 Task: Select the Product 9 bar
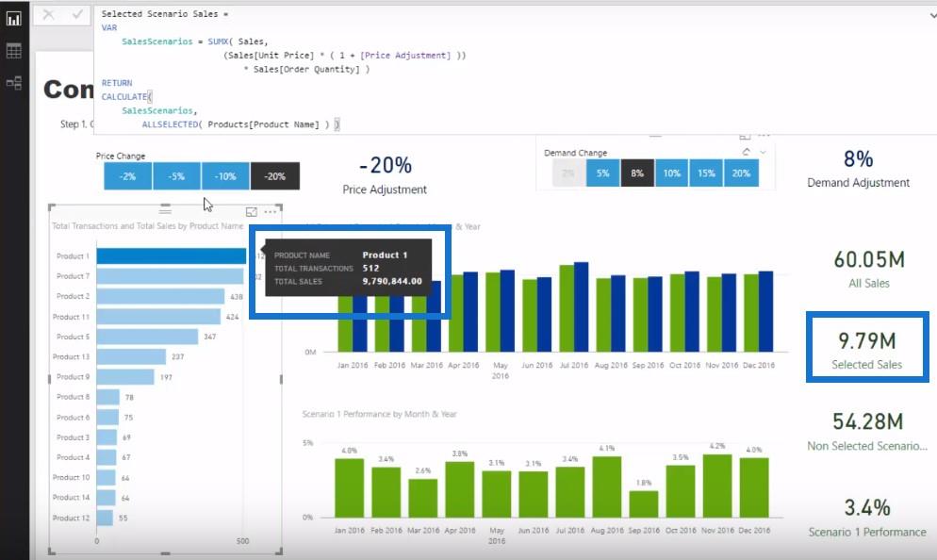click(x=125, y=377)
